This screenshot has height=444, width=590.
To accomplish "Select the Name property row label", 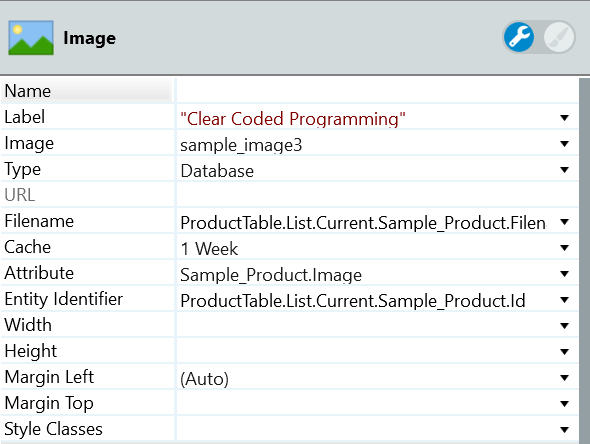I will [x=27, y=91].
